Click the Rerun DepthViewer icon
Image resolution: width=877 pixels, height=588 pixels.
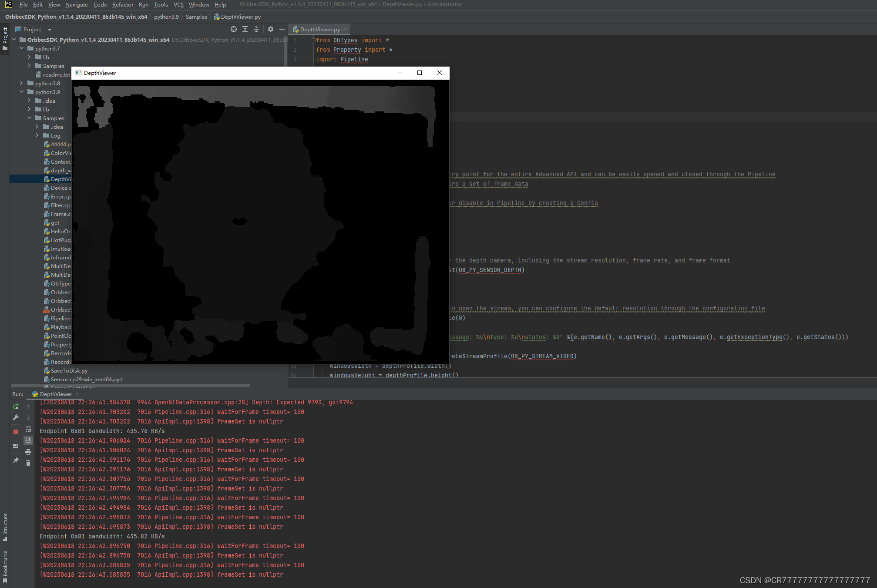click(x=16, y=407)
